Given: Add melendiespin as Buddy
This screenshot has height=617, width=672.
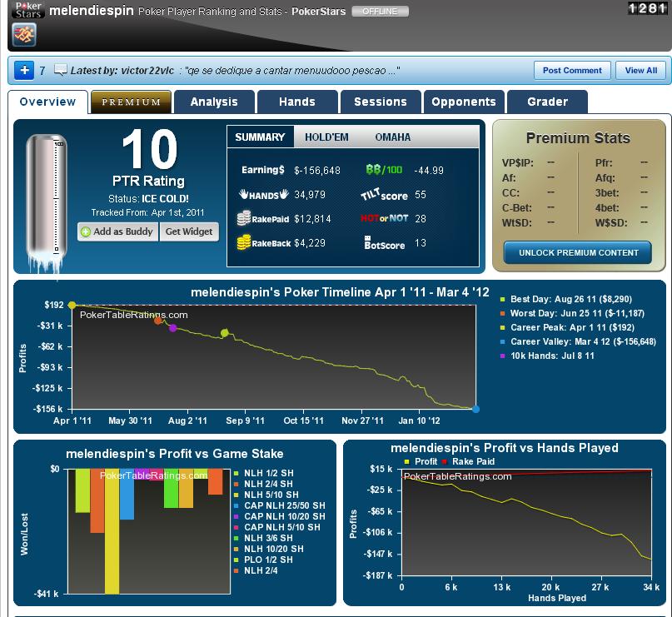Looking at the screenshot, I should tap(118, 231).
